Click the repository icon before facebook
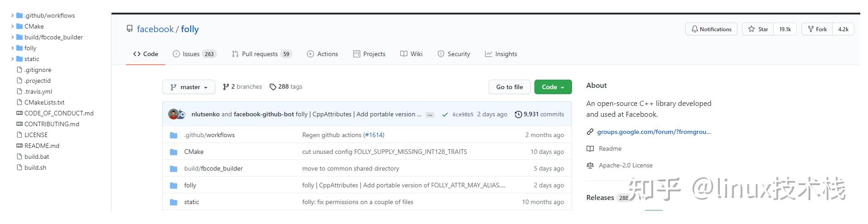Image resolution: width=868 pixels, height=224 pixels. click(x=130, y=29)
